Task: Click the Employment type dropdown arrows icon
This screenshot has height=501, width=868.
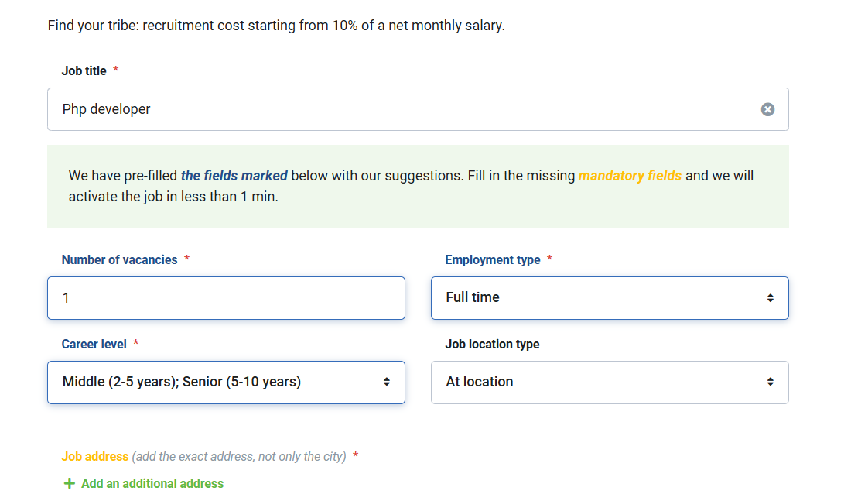Action: (770, 298)
